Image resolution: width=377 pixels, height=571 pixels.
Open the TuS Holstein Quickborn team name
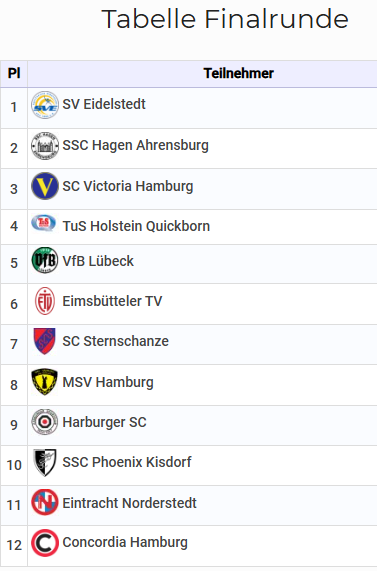pyautogui.click(x=136, y=226)
